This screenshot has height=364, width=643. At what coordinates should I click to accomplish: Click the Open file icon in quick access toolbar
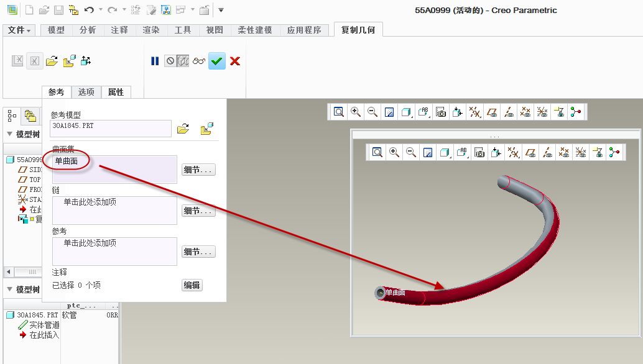(44, 10)
